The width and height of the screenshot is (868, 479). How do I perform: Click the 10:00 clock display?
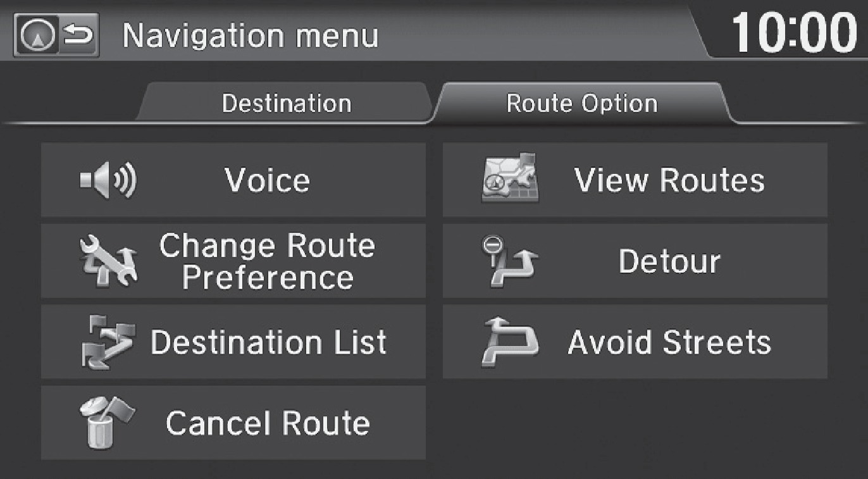point(793,33)
